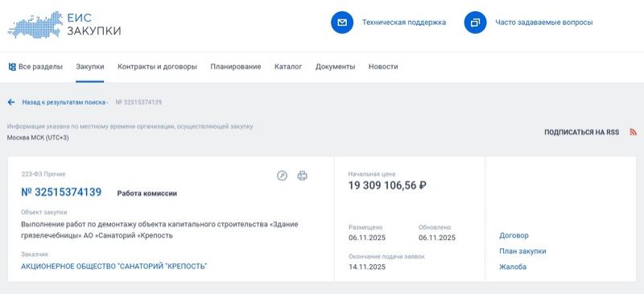Click Назад к результатам поиска link

(64, 102)
